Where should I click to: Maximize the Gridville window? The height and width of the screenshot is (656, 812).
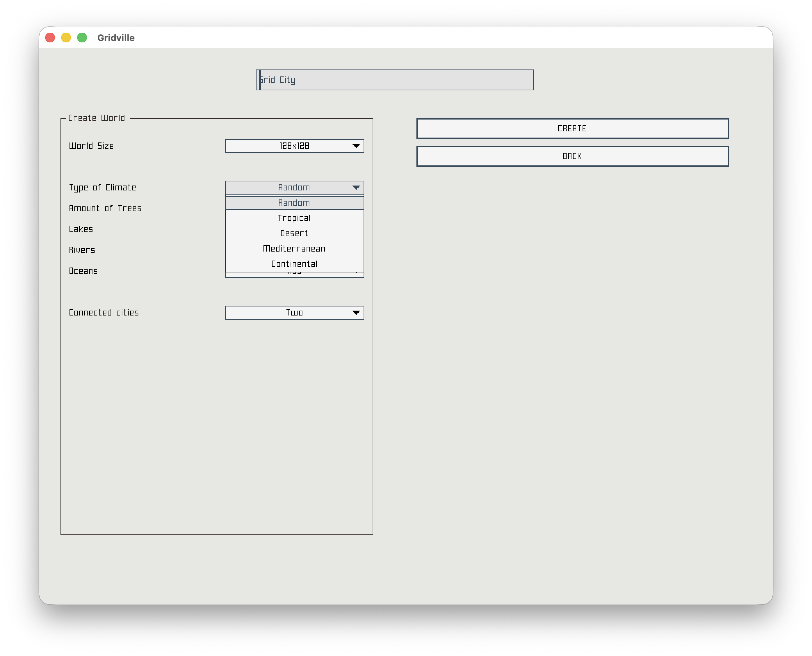(x=82, y=38)
